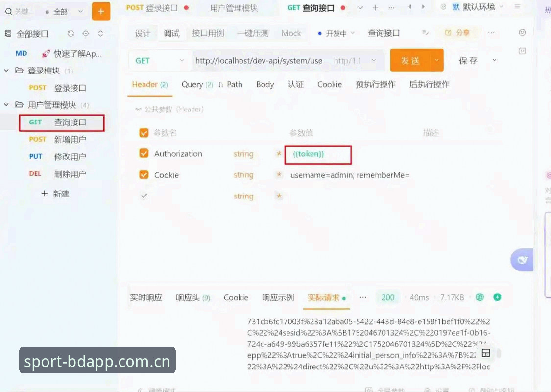The width and height of the screenshot is (551, 392).
Task: Select POST 登录接口 in the tree
Action: (58, 88)
